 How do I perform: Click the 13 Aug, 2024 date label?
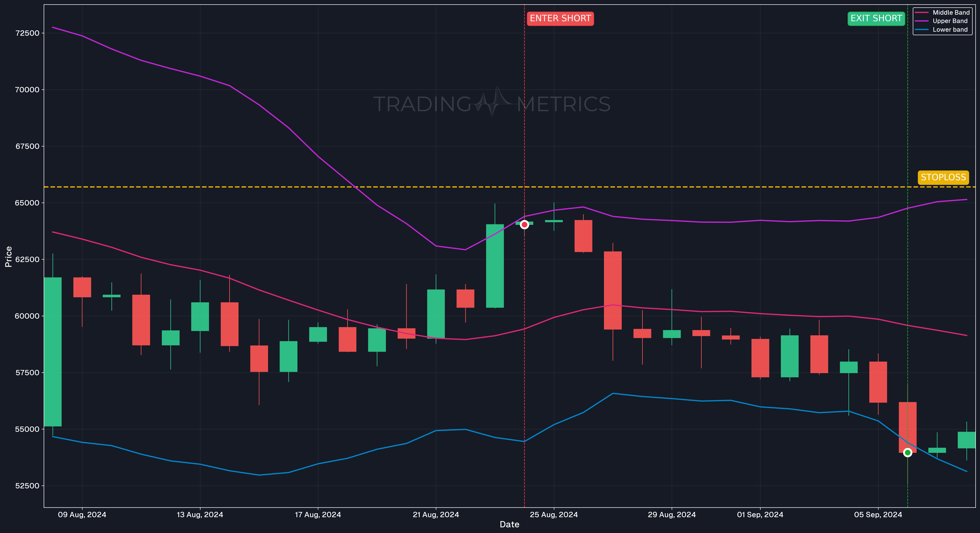[x=200, y=515]
